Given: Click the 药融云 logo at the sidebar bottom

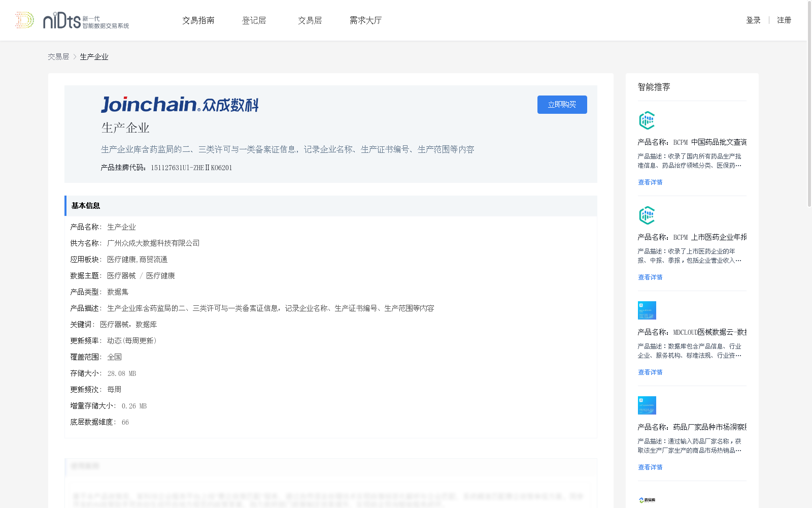Looking at the screenshot, I should click(x=647, y=500).
